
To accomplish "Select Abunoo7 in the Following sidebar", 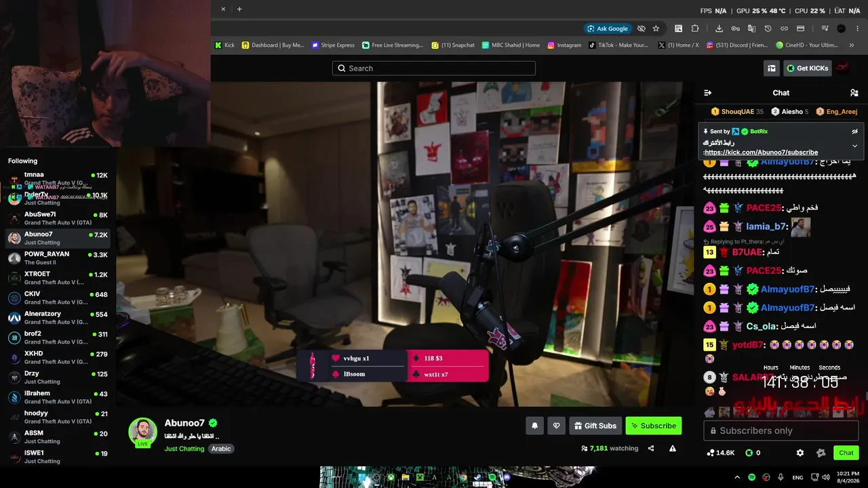I will pyautogui.click(x=58, y=238).
